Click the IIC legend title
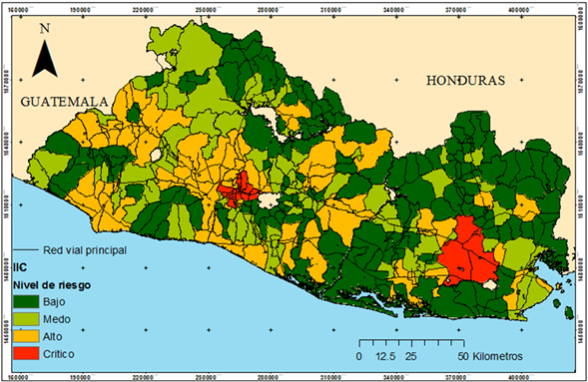This screenshot has width=588, height=382. click(x=20, y=267)
